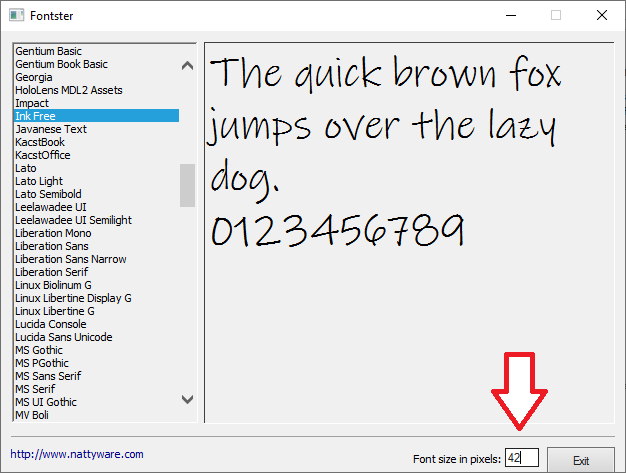Image resolution: width=626 pixels, height=473 pixels.
Task: Click the Fontster app icon in title bar
Action: click(x=16, y=15)
